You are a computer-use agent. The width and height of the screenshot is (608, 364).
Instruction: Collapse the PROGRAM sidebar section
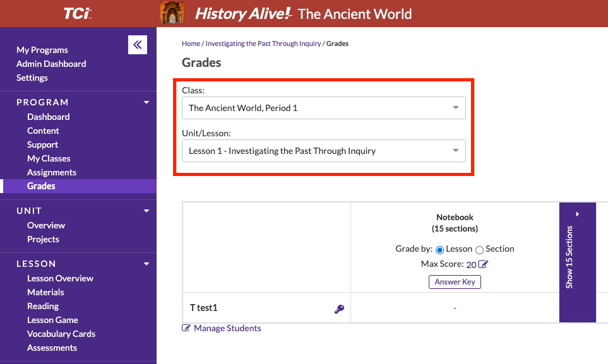[146, 102]
